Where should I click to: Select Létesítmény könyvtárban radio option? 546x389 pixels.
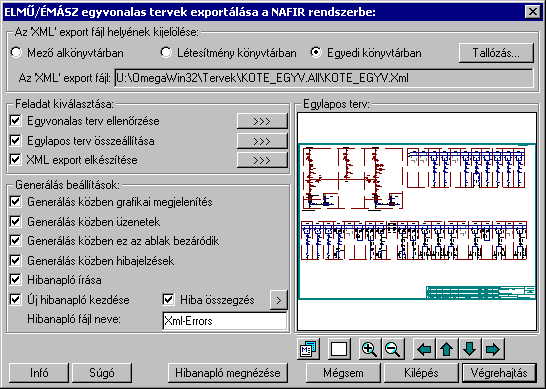pyautogui.click(x=166, y=53)
